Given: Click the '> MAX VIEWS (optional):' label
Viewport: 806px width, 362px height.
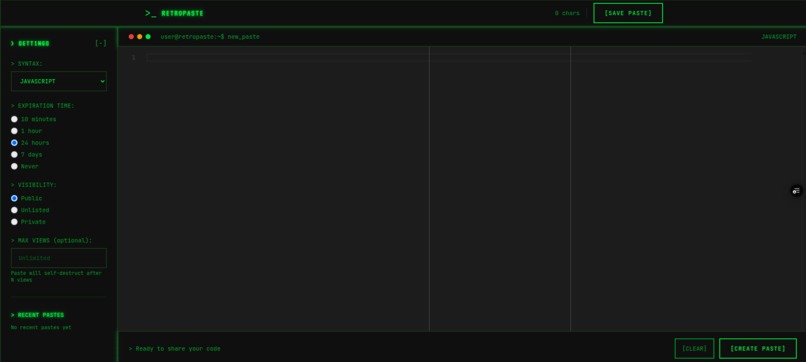Looking at the screenshot, I should [x=51, y=241].
